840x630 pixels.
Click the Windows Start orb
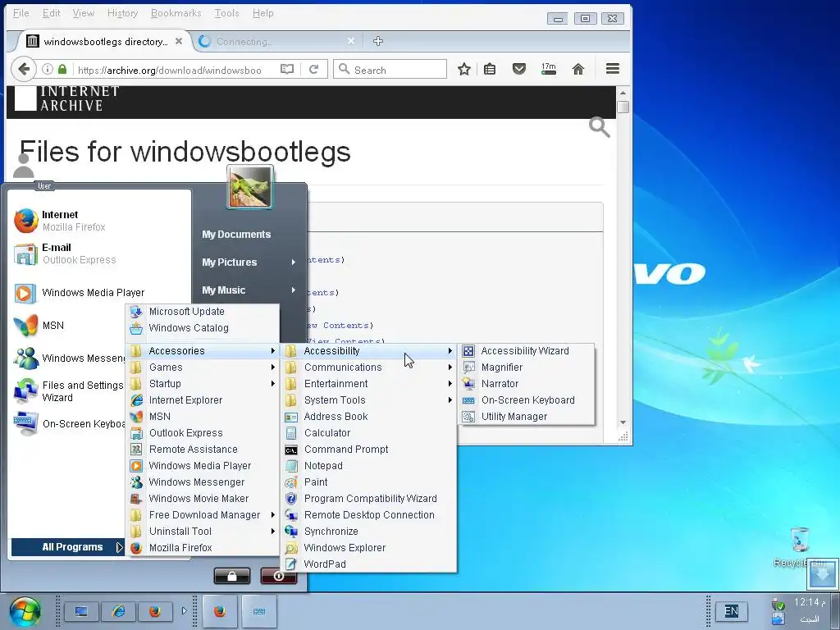[24, 612]
